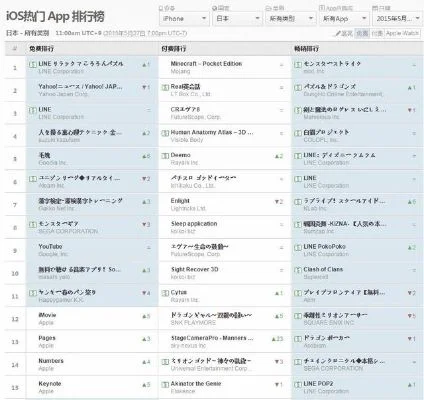Open StageCameraPro app in paid ranking
Image resolution: width=424 pixels, height=400 pixels.
(x=212, y=338)
